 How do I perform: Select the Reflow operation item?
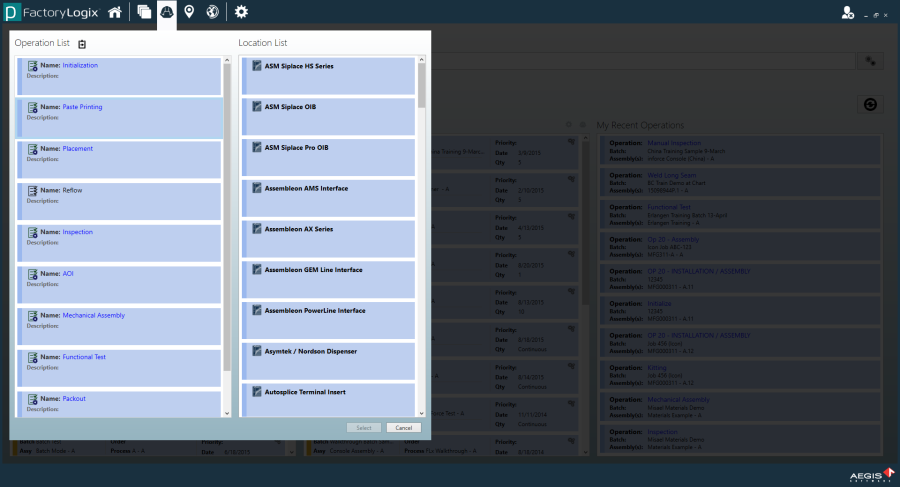pyautogui.click(x=72, y=190)
